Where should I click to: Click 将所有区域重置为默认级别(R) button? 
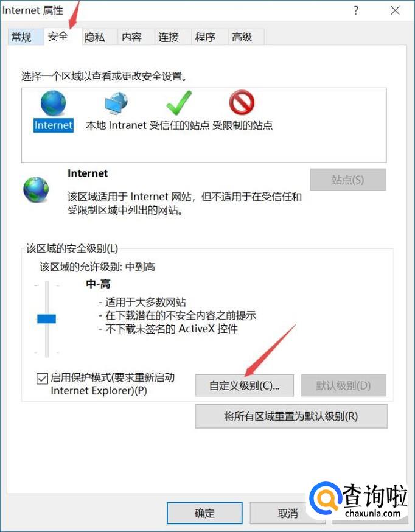291,416
